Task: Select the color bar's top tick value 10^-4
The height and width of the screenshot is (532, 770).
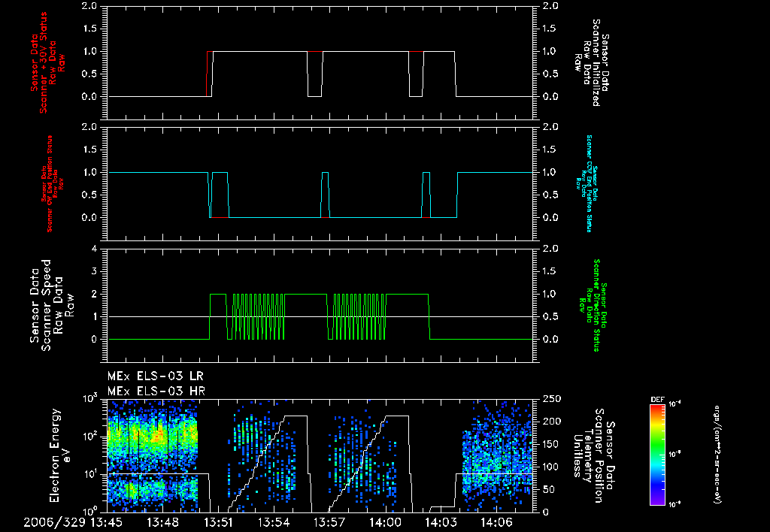Action: pyautogui.click(x=675, y=404)
